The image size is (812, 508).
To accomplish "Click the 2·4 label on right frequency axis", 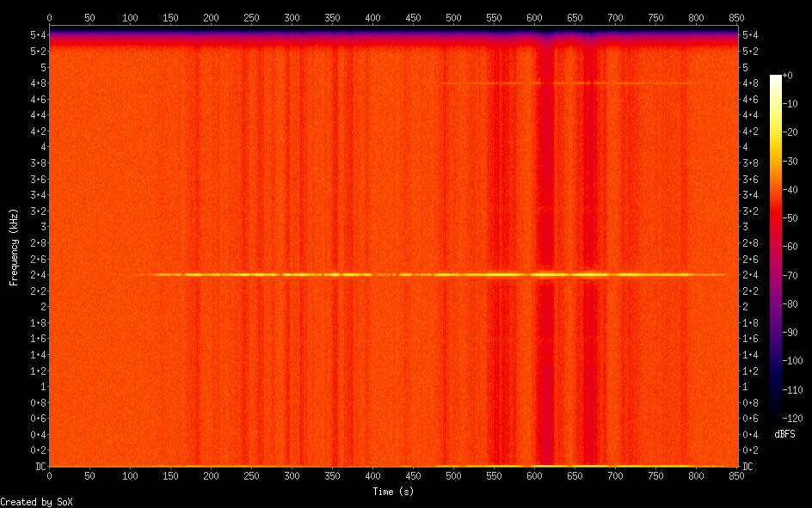I will pos(749,275).
